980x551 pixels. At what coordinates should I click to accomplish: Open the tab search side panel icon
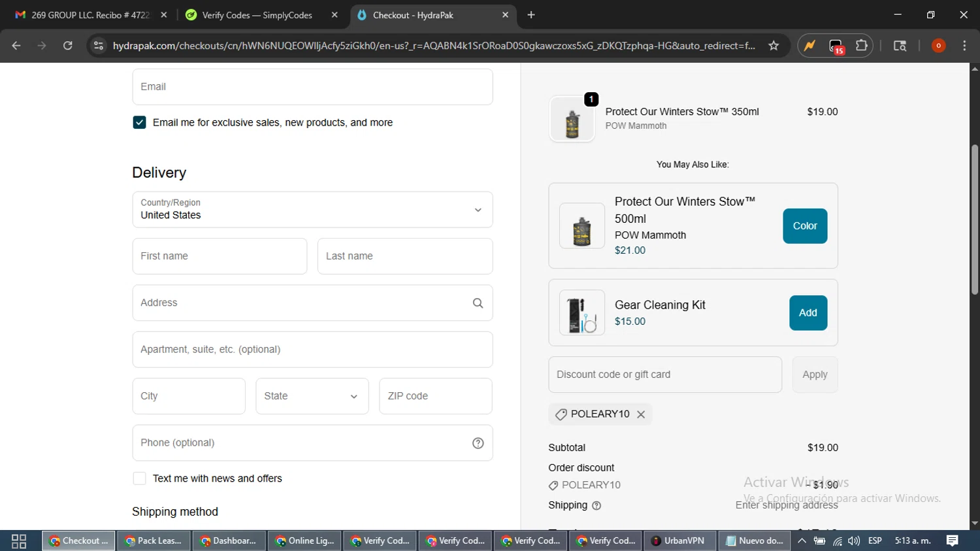tap(900, 46)
